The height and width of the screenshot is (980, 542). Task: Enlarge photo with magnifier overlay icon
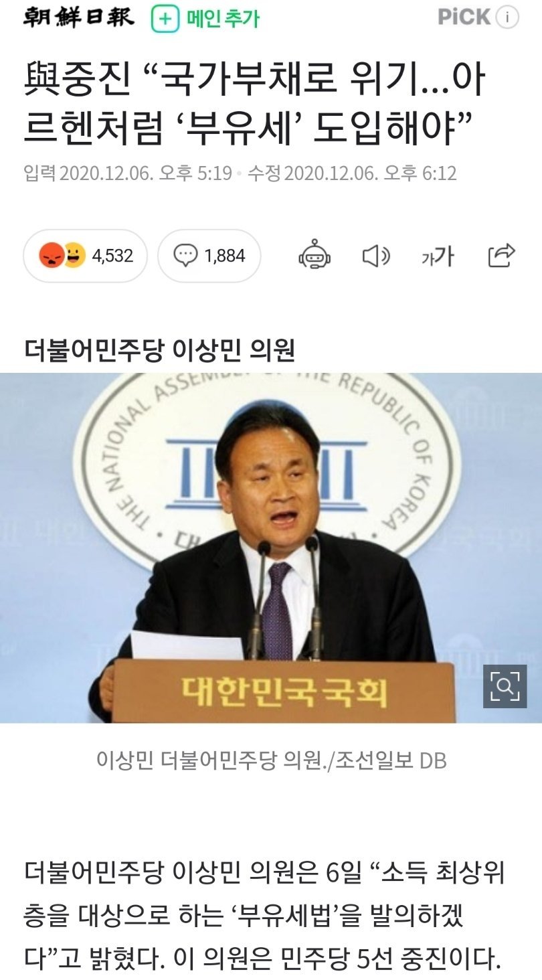coord(505,686)
